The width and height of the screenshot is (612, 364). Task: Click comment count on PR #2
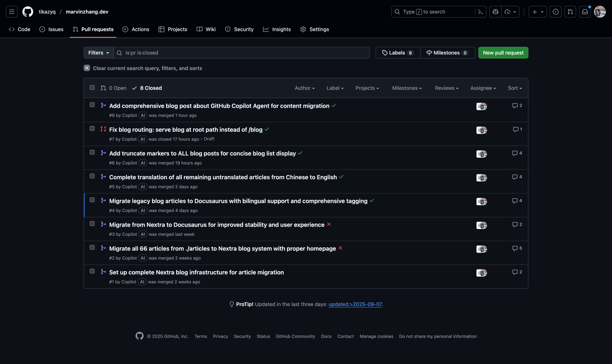pos(517,248)
